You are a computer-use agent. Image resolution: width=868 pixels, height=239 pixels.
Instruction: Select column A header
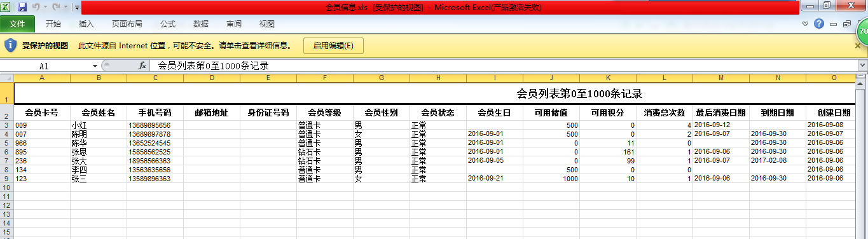point(42,78)
